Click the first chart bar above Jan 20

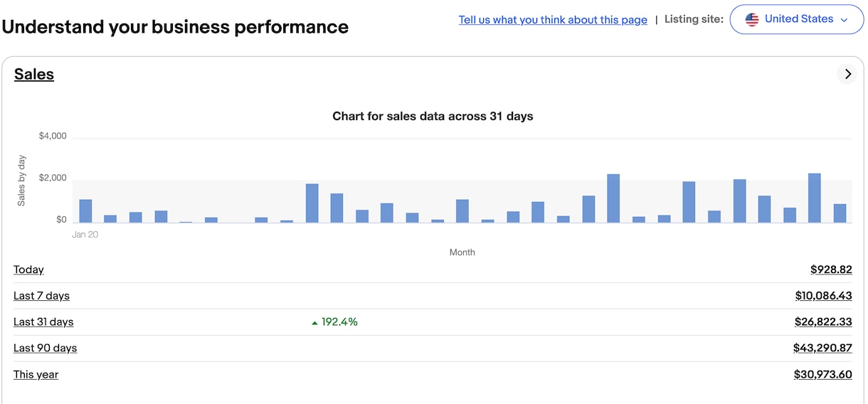pyautogui.click(x=85, y=211)
